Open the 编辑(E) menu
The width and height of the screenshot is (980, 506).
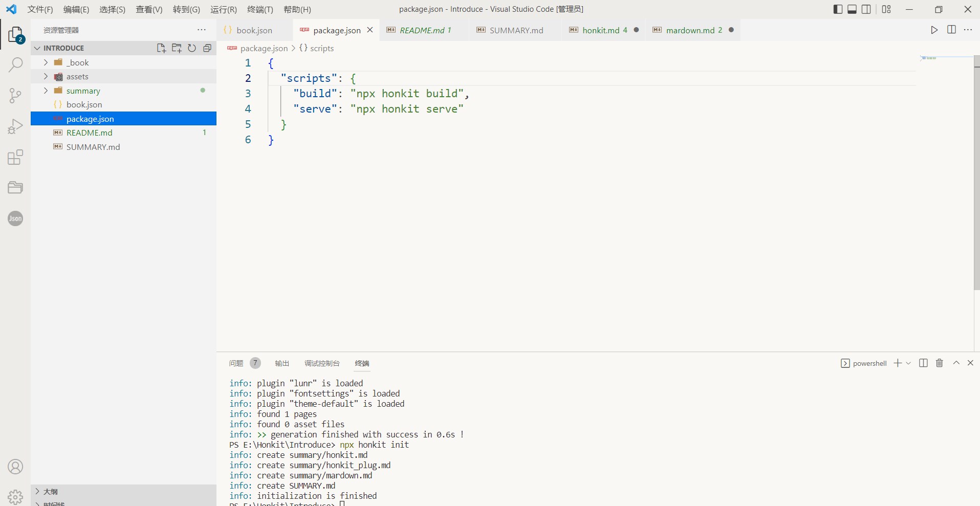[x=76, y=9]
